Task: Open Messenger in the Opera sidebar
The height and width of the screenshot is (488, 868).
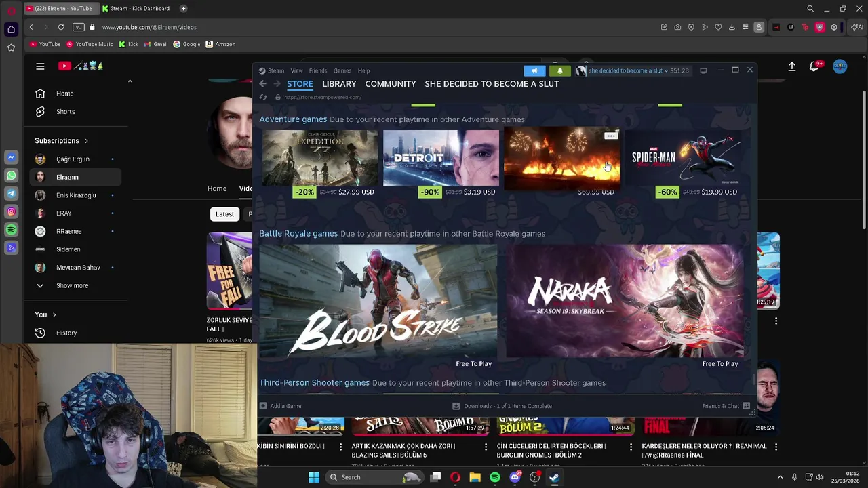Action: point(11,157)
